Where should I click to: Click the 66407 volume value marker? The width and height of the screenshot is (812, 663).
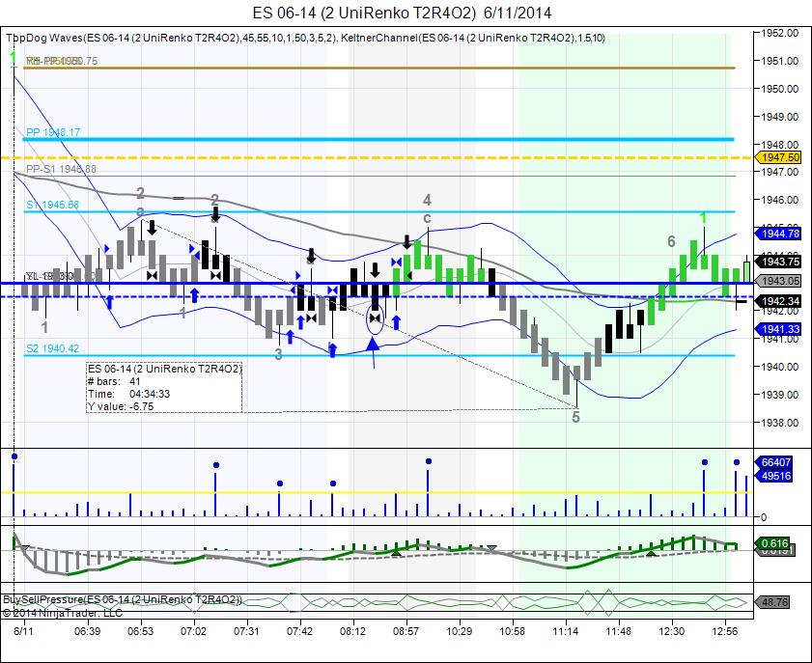(776, 462)
